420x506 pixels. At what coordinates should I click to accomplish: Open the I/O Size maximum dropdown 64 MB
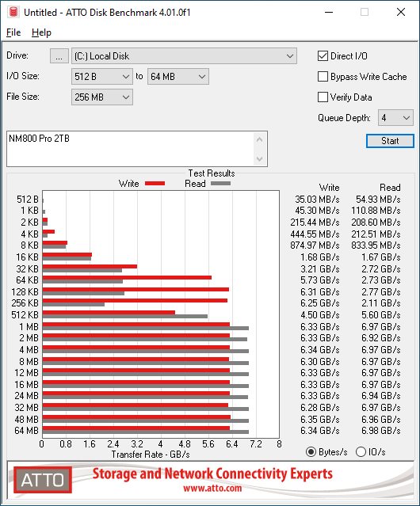tap(178, 77)
